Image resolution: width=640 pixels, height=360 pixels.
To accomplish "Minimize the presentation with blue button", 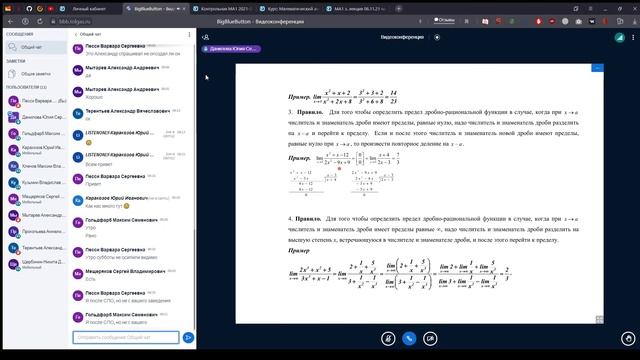I will 597,68.
